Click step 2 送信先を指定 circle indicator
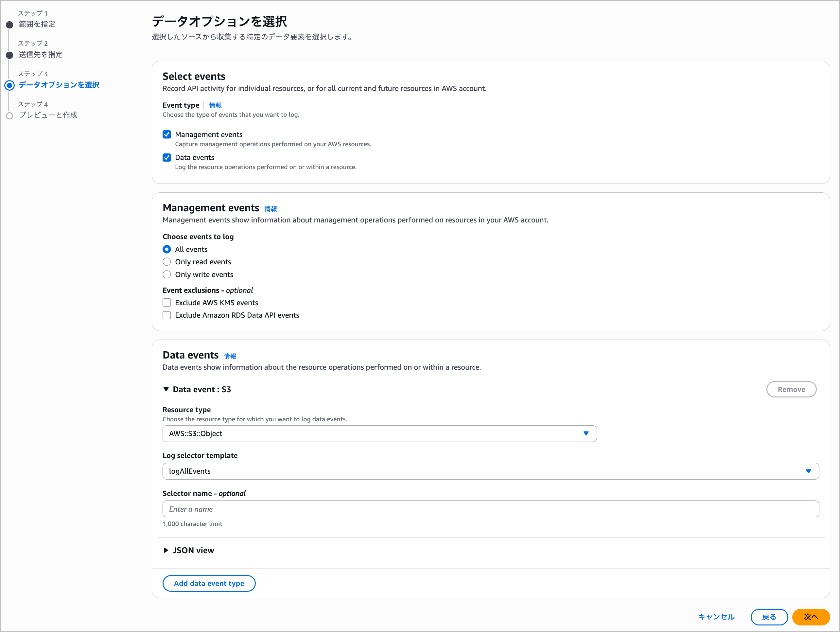The width and height of the screenshot is (840, 632). coord(10,55)
